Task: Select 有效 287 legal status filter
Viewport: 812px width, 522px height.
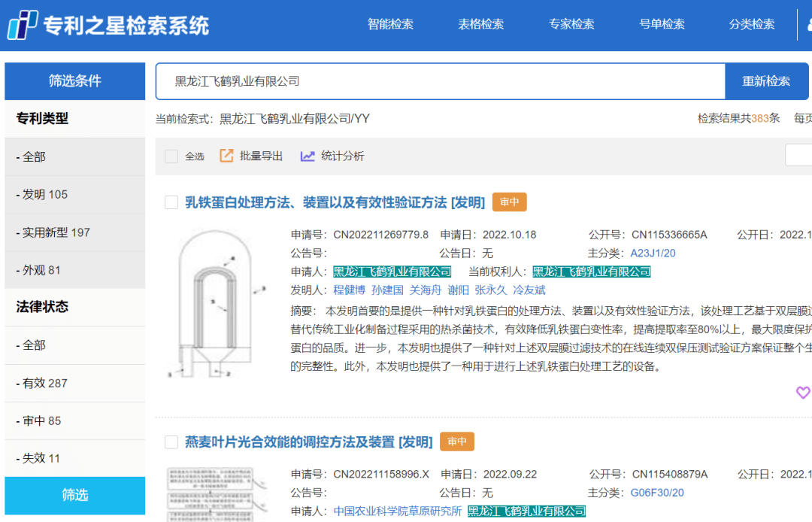Action: (45, 383)
